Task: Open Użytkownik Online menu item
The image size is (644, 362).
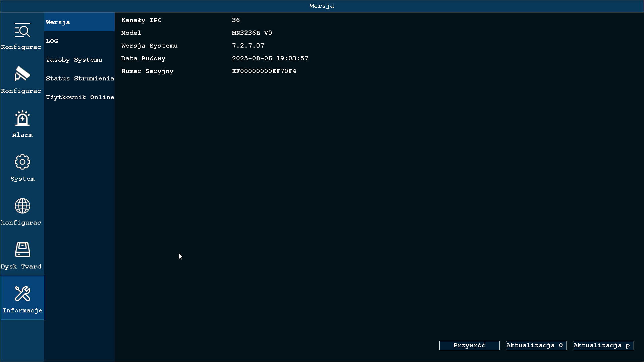Action: coord(79,97)
